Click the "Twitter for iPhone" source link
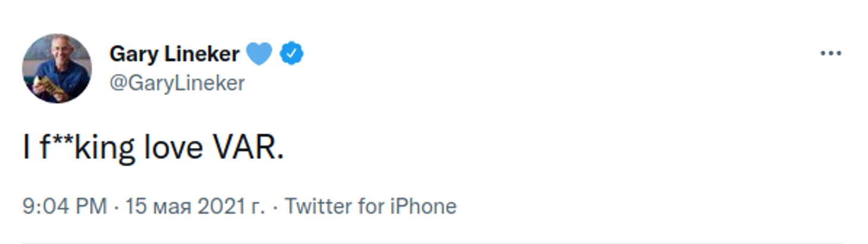This screenshot has width=868, height=244. pos(370,206)
